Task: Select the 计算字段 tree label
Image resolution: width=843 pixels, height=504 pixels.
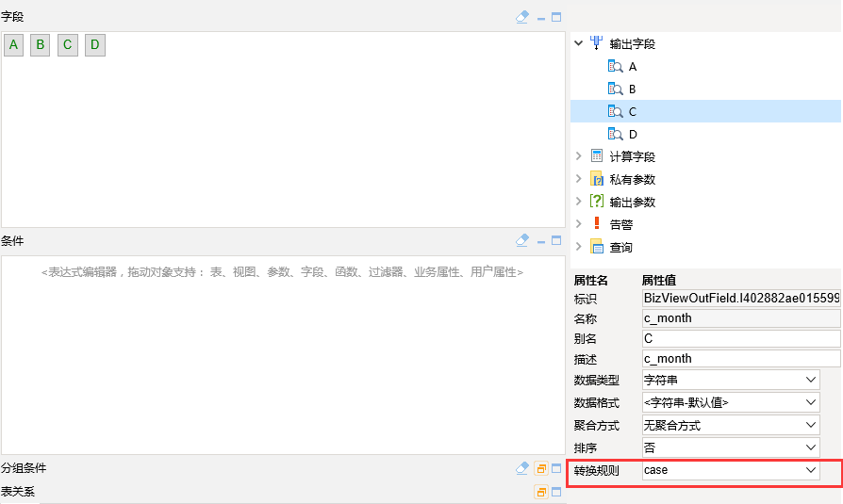Action: [632, 157]
